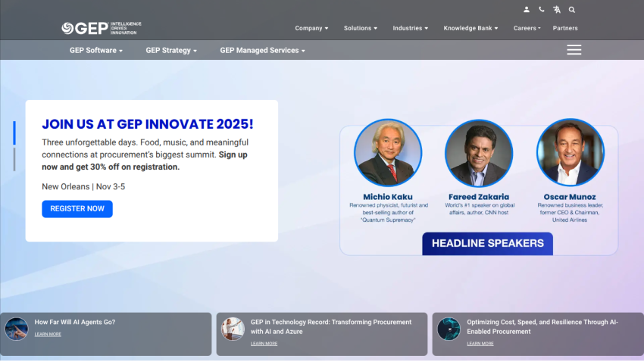Expand the Careers dropdown
644x362 pixels.
[527, 28]
